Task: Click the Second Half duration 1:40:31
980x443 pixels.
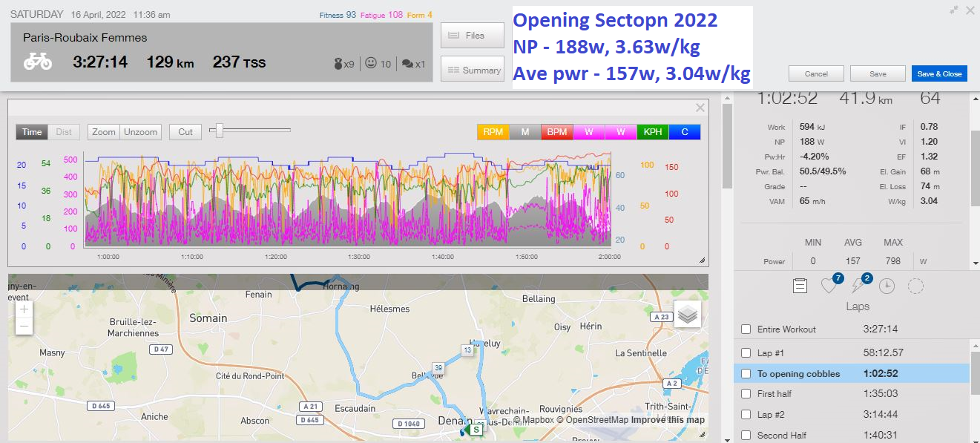Action: coord(881,436)
